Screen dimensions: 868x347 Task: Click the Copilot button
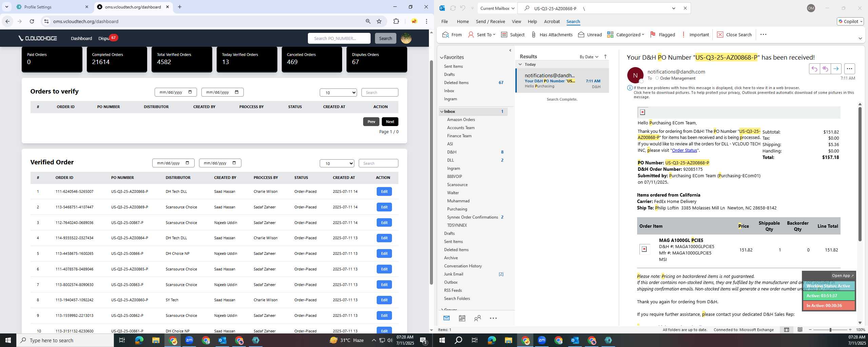[x=850, y=21]
